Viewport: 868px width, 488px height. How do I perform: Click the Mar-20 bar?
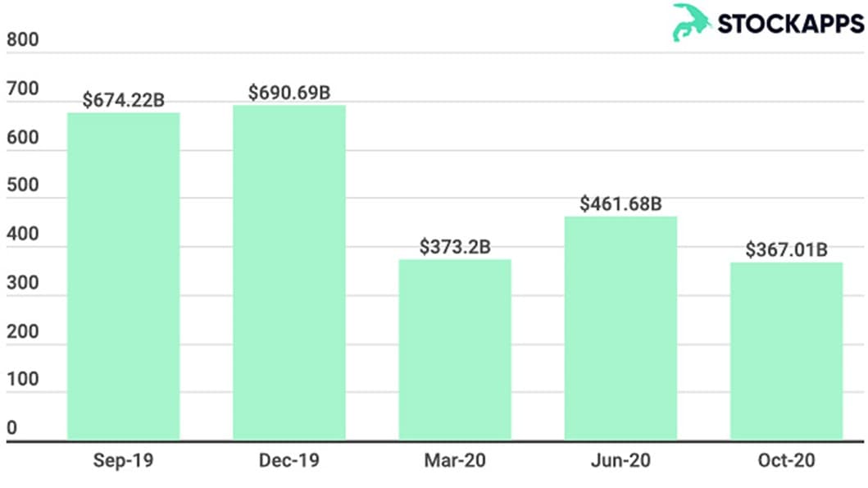[x=455, y=349]
